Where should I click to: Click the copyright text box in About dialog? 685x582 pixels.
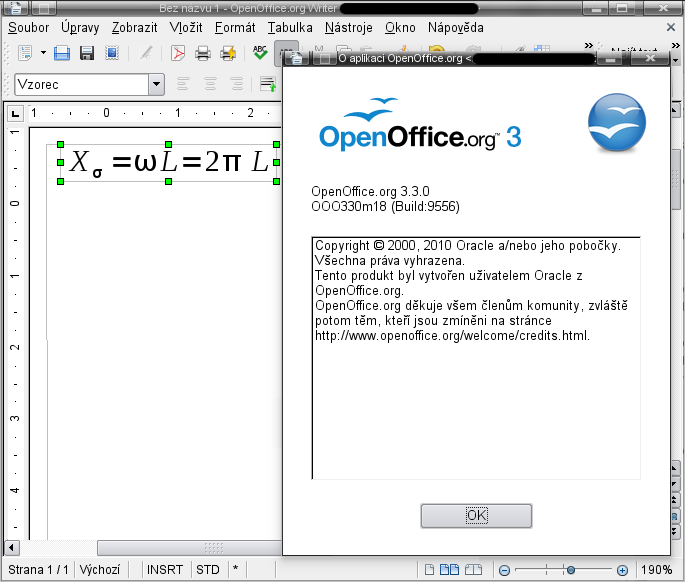[x=476, y=358]
